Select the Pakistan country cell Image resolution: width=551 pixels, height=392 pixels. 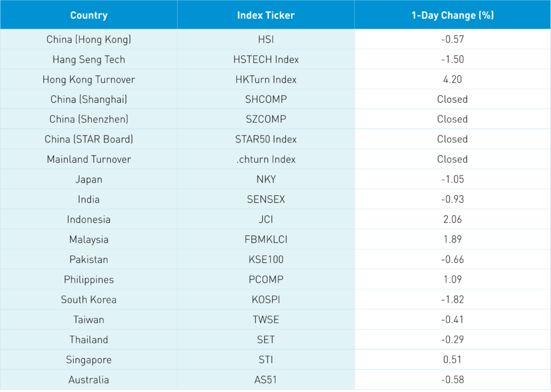point(88,259)
